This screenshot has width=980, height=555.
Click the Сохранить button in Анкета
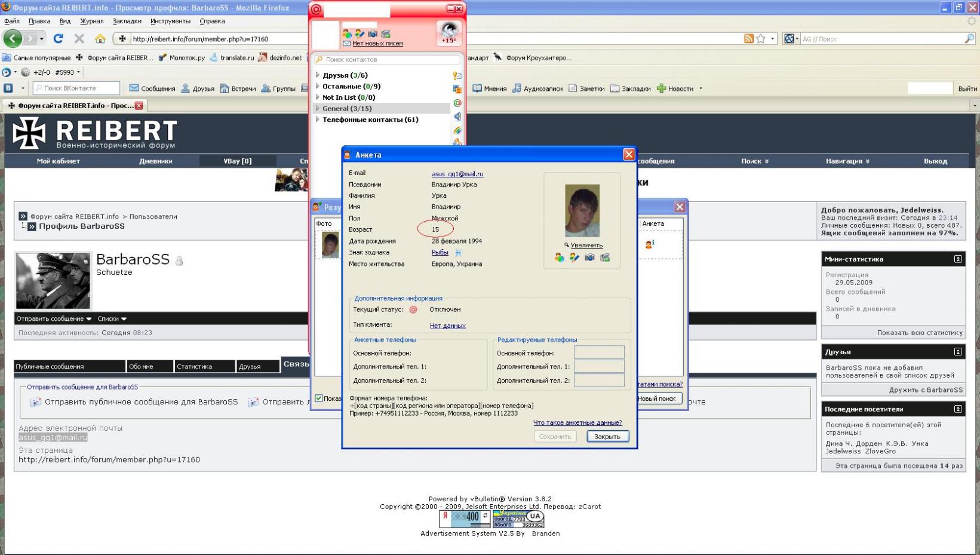[x=555, y=437]
